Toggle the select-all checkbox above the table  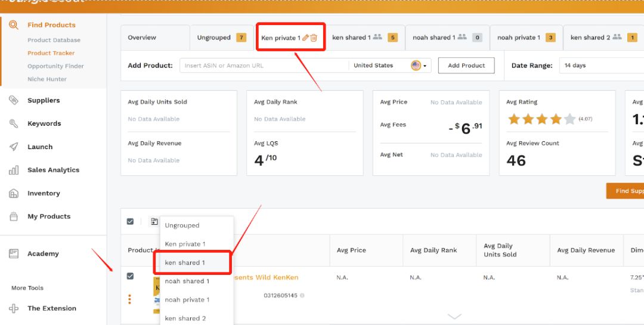pos(131,222)
